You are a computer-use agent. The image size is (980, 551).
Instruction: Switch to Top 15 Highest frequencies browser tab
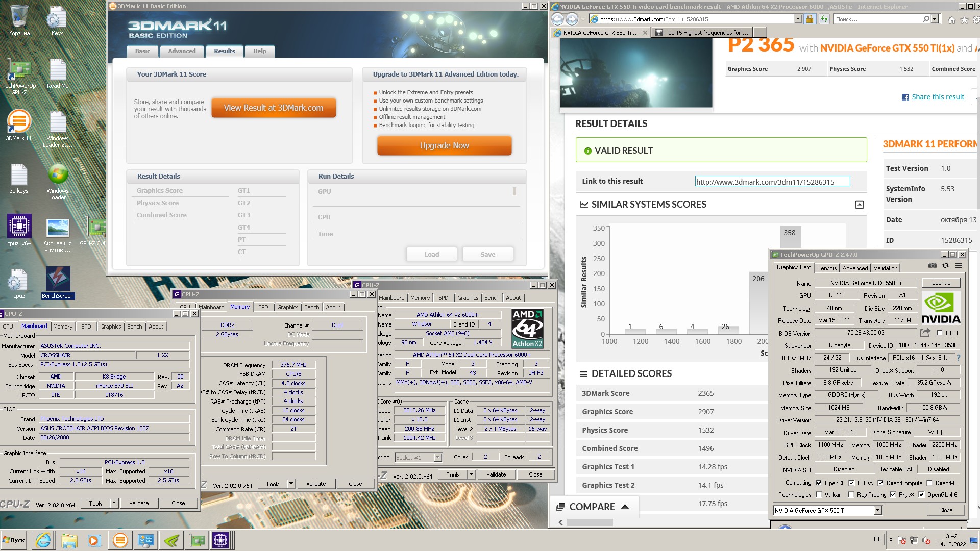pos(702,33)
